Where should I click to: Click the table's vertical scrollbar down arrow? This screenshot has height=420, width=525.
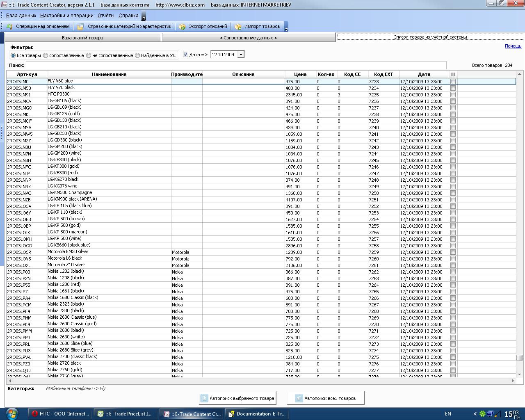pos(519,374)
